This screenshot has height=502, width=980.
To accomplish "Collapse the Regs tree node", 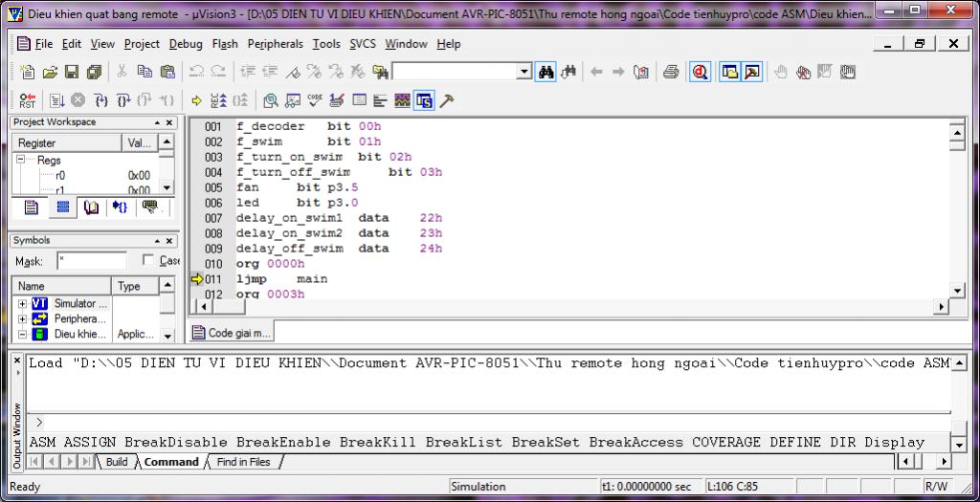I will [x=20, y=160].
